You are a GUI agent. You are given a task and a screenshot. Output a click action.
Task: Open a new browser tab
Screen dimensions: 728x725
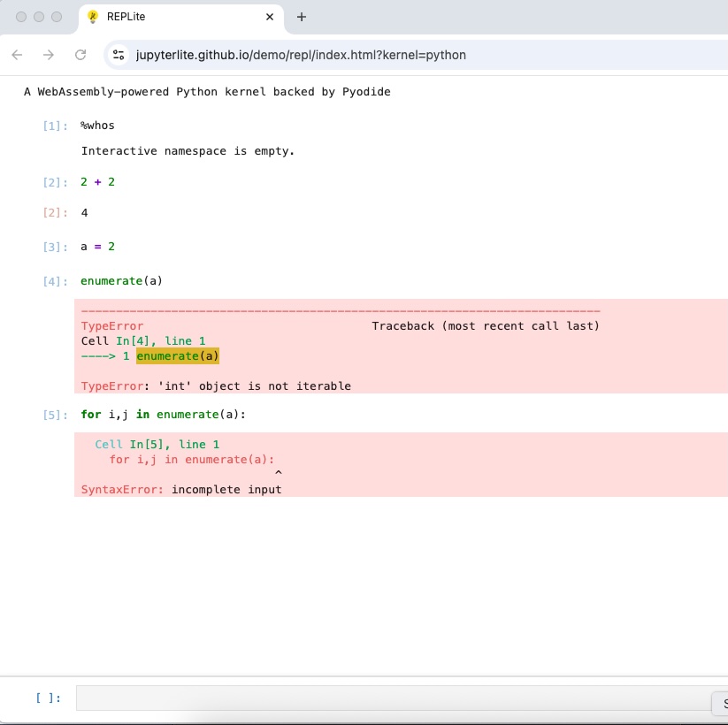coord(302,17)
